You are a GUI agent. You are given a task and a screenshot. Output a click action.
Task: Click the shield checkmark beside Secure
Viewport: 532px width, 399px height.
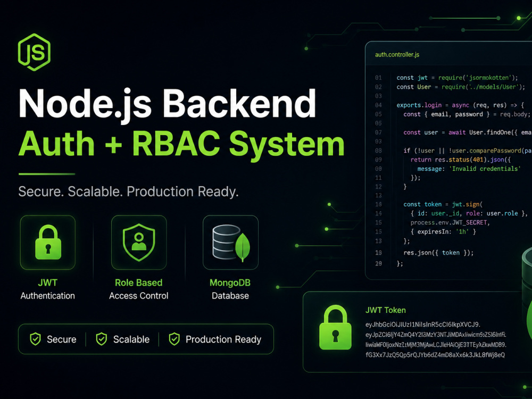35,339
